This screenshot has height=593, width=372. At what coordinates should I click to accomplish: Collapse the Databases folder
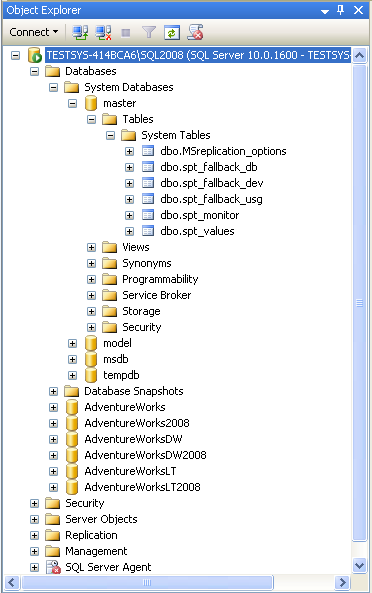34,71
